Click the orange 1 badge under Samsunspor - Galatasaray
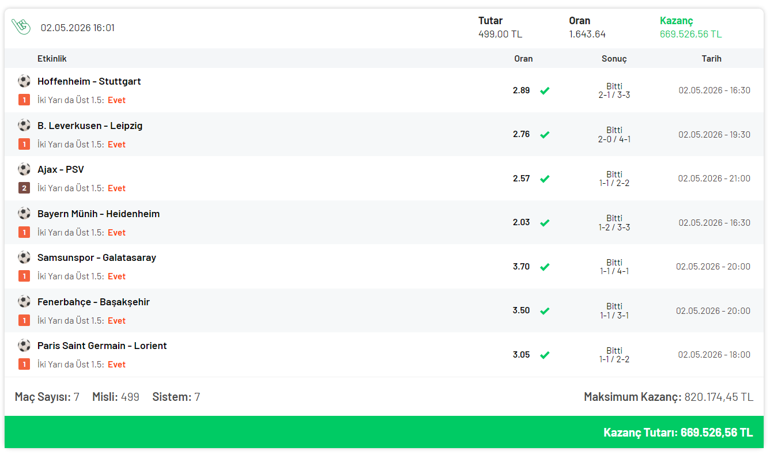Viewport: 770px width, 455px height. pyautogui.click(x=24, y=276)
